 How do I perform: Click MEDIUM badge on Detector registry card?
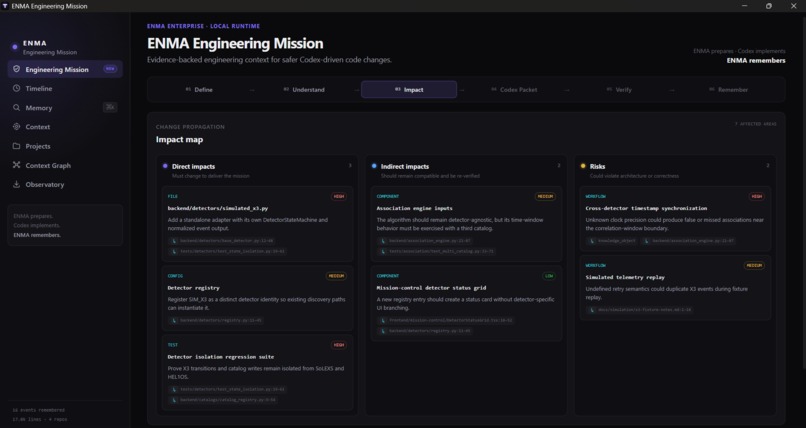tap(336, 276)
